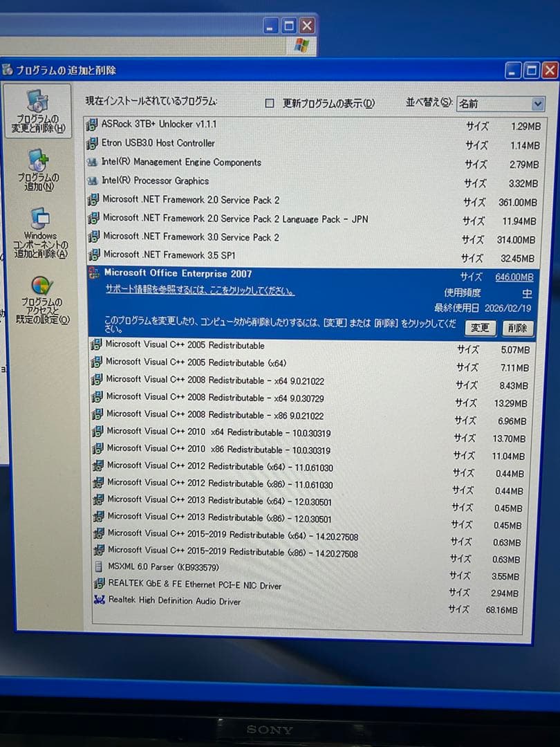
Task: Click the 変更 button for Office 2007
Action: coord(480,328)
